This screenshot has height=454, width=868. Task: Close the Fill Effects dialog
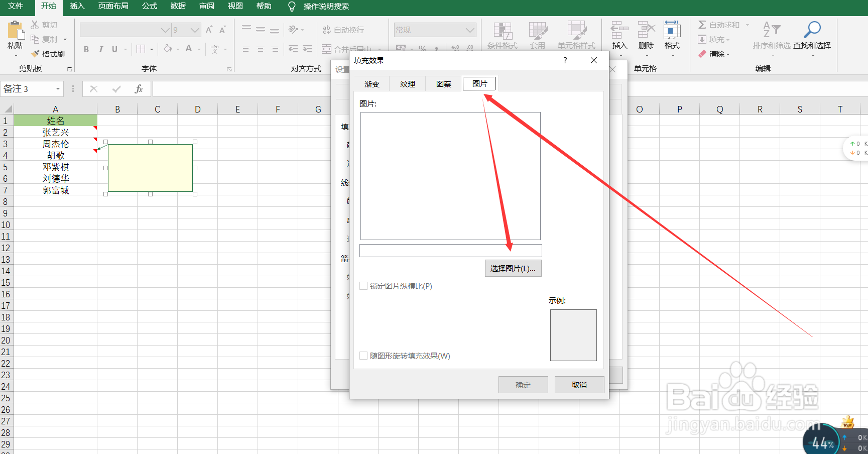(x=594, y=60)
